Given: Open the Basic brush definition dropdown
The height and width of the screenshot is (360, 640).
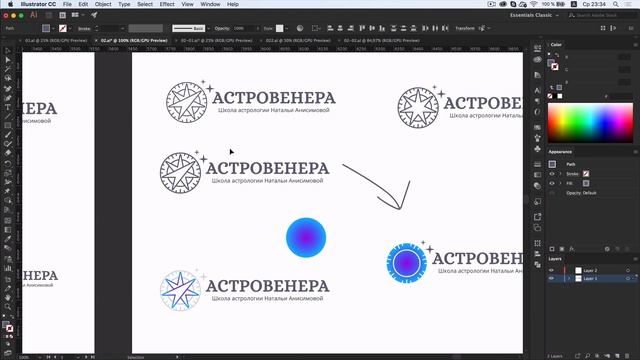Looking at the screenshot, I should click(209, 29).
